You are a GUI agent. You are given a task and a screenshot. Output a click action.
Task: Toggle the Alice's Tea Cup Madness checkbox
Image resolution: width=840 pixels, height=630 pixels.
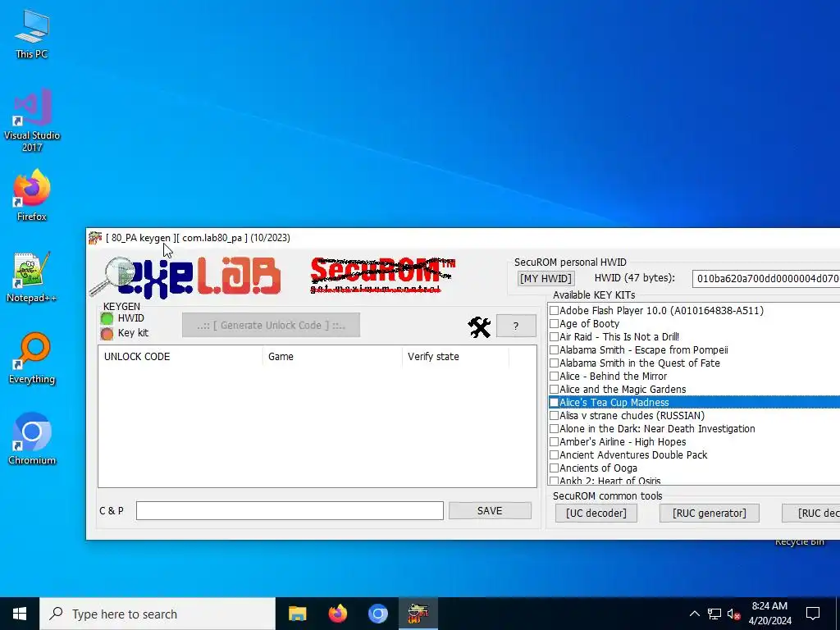(555, 402)
